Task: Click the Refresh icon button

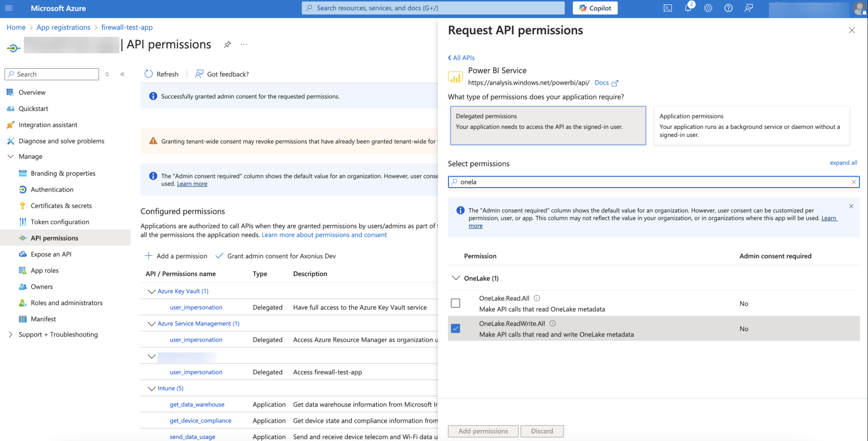Action: coord(149,74)
